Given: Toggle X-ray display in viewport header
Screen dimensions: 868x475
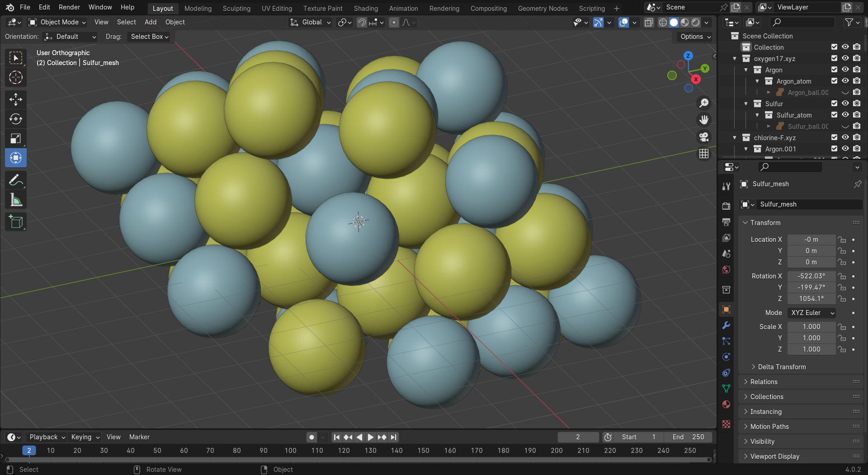Looking at the screenshot, I should click(x=649, y=22).
